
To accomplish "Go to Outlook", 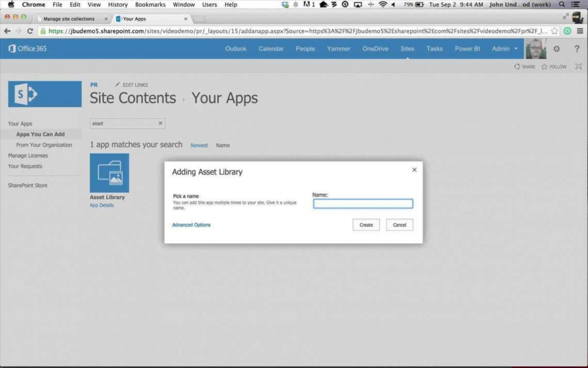I will coord(236,49).
